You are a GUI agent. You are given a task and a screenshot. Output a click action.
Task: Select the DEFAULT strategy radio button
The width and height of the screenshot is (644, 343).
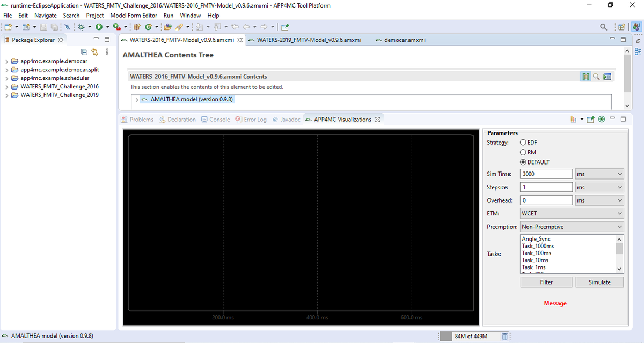[x=523, y=162]
